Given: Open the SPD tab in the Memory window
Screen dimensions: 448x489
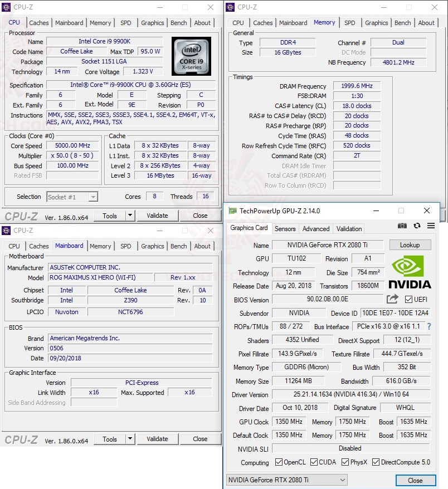Looking at the screenshot, I should [350, 23].
